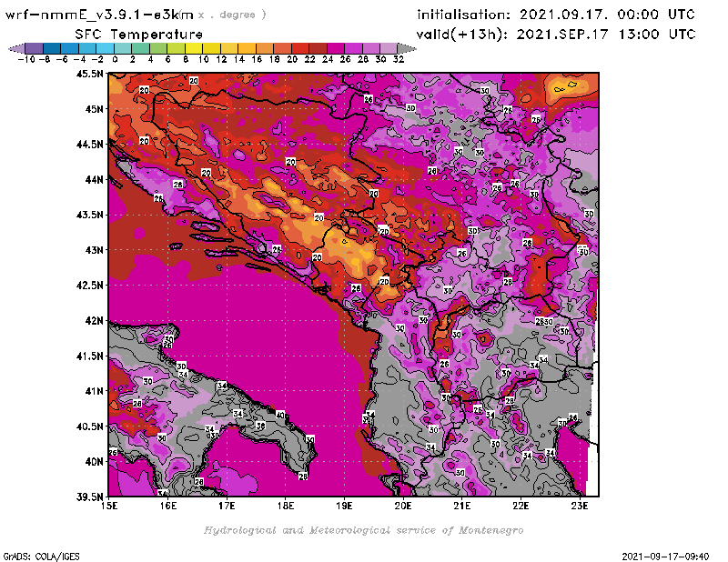Viewport: 728px width, 562px height.
Task: Pick the orchid 28 to 30 legend swatch
Action: click(371, 48)
